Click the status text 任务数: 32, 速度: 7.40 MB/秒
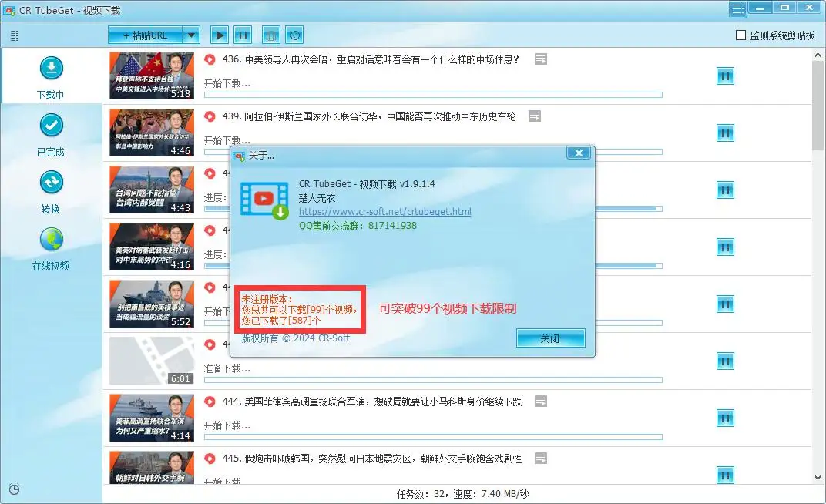 462,494
